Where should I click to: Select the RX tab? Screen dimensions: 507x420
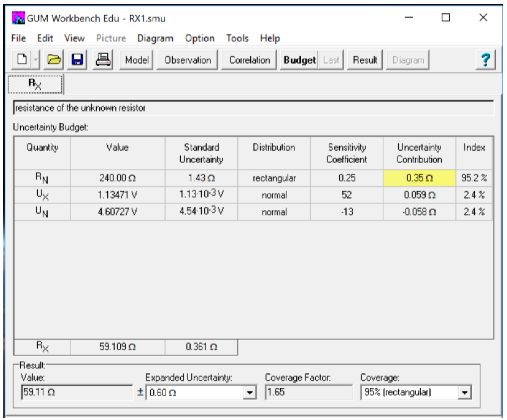pyautogui.click(x=35, y=84)
